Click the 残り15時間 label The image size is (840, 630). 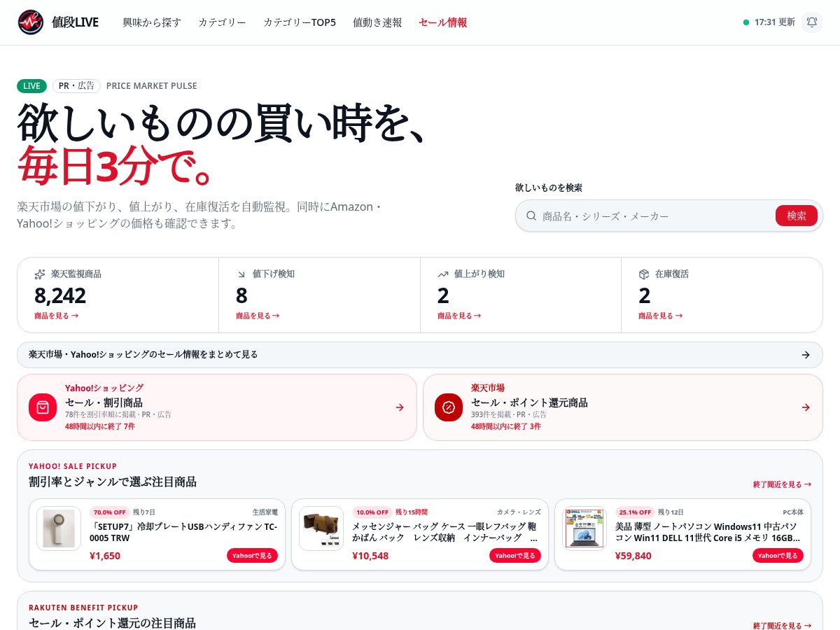tap(412, 512)
